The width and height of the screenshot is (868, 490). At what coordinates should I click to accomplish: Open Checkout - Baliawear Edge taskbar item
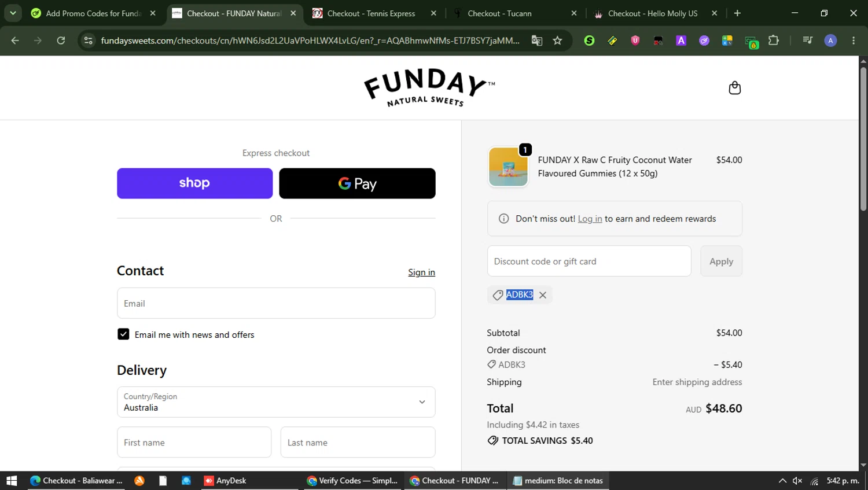[x=76, y=481]
